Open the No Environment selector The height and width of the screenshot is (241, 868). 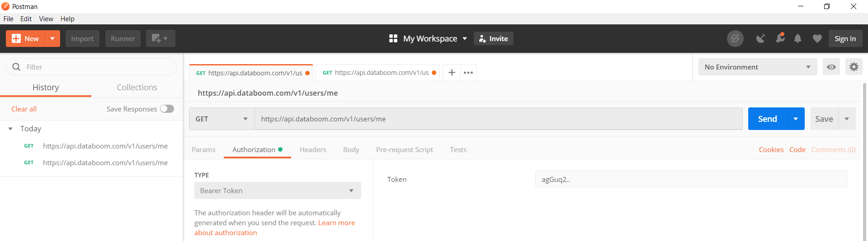tap(757, 67)
